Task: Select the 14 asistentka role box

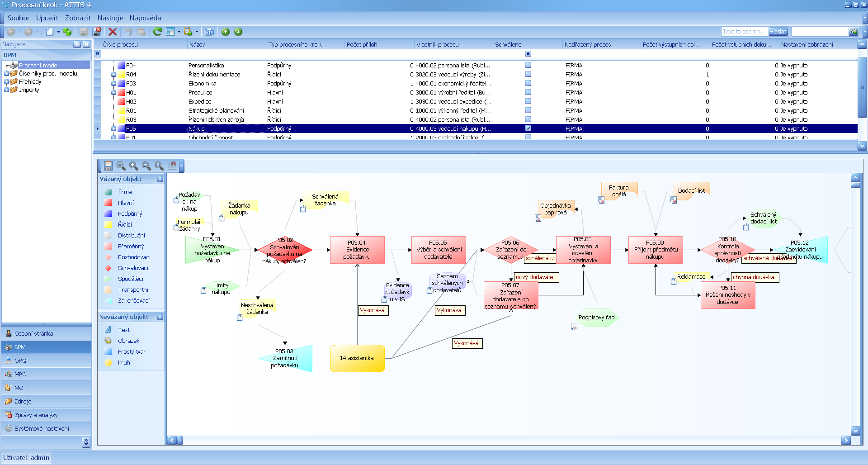Action: click(x=357, y=358)
